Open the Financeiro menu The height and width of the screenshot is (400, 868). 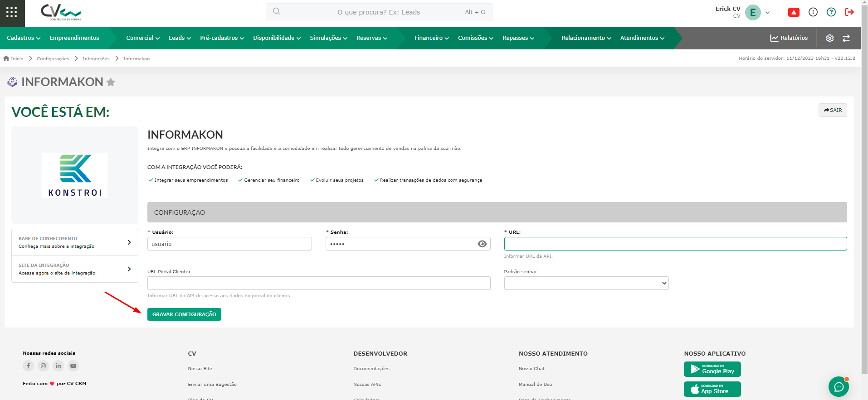432,38
